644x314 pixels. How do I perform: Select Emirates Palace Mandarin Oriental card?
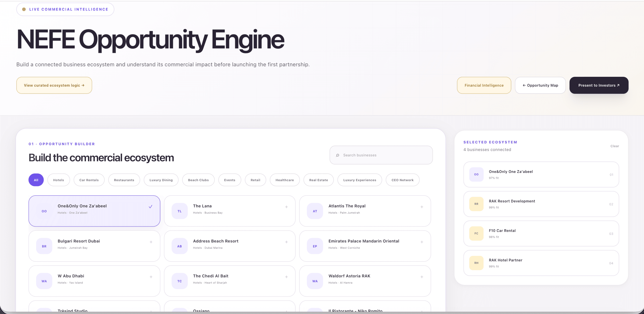(365, 246)
